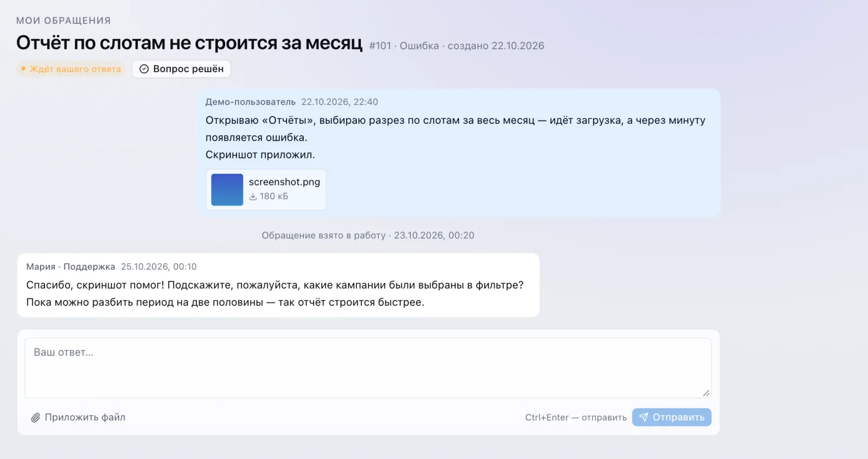Viewport: 868px width, 459px height.
Task: Click timestamp "22.10.2026, 22:40"
Action: click(x=340, y=102)
